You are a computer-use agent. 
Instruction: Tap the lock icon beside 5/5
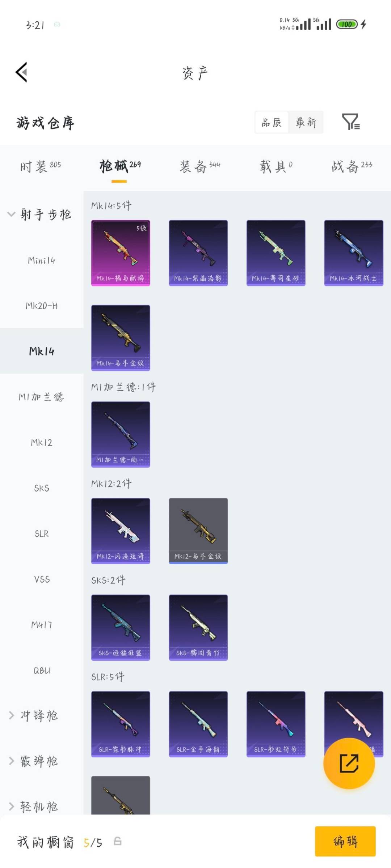click(x=117, y=841)
